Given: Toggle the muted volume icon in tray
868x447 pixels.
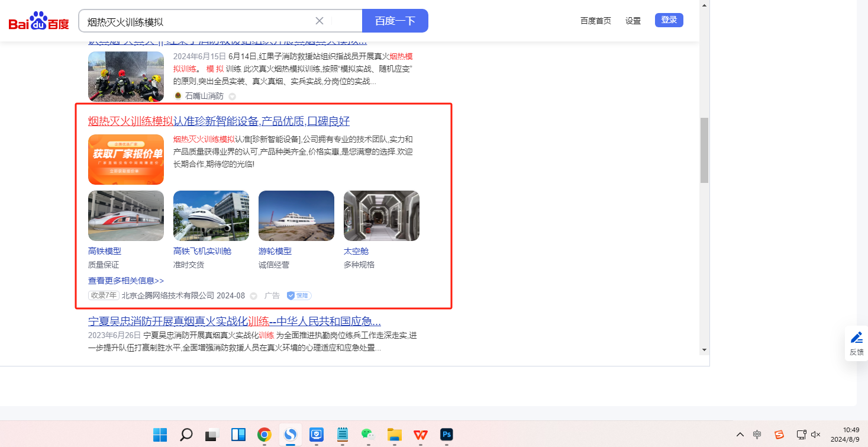Looking at the screenshot, I should click(816, 435).
